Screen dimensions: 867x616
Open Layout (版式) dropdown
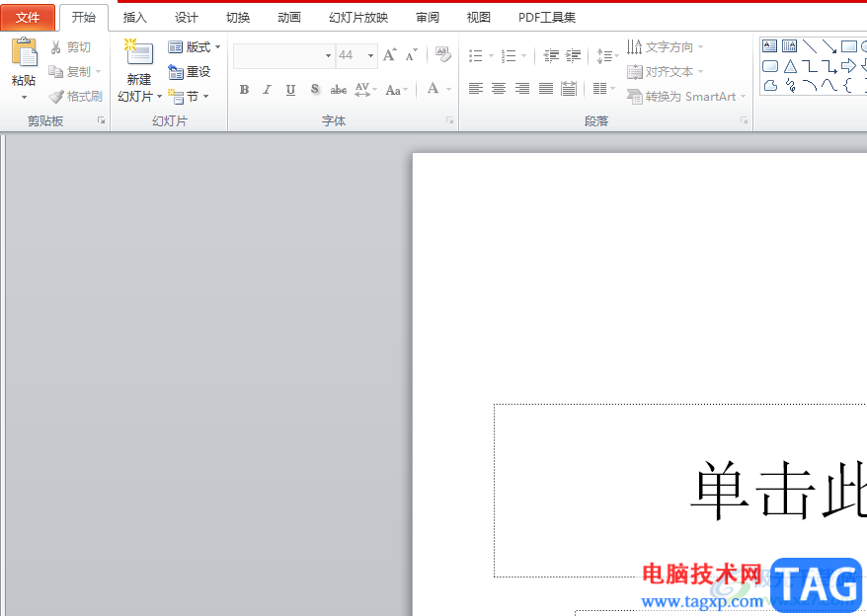(195, 47)
